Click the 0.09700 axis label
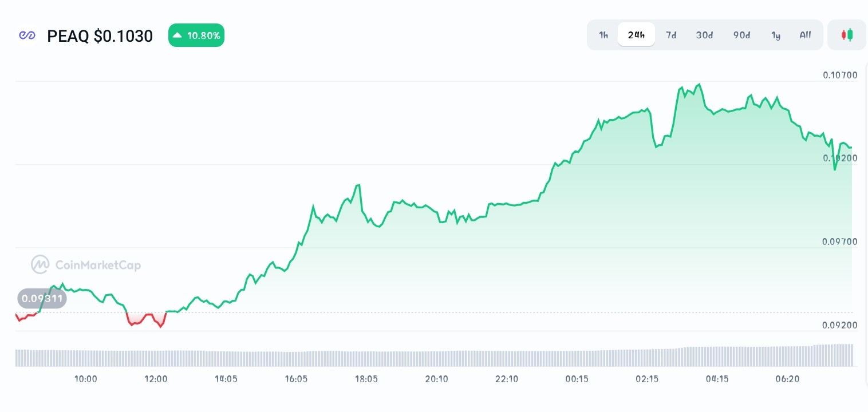The width and height of the screenshot is (868, 412). 840,241
